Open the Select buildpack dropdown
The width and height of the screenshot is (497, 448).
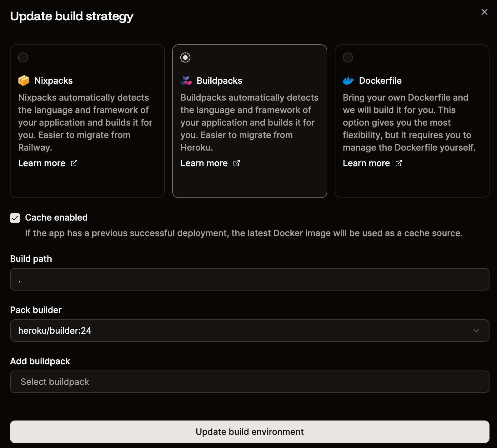coord(250,382)
